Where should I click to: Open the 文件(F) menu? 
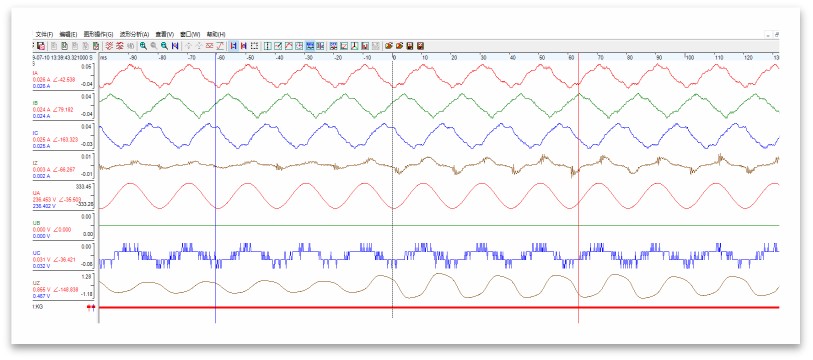coord(44,34)
